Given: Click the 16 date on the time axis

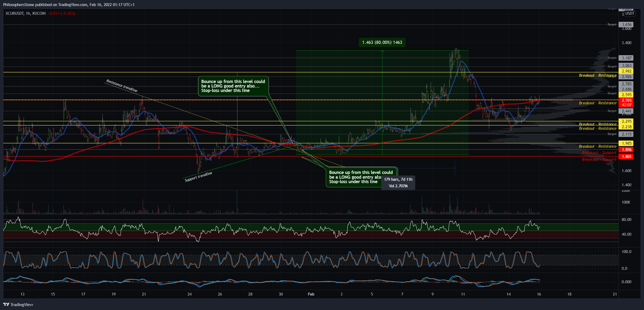Looking at the screenshot, I should (x=539, y=294).
